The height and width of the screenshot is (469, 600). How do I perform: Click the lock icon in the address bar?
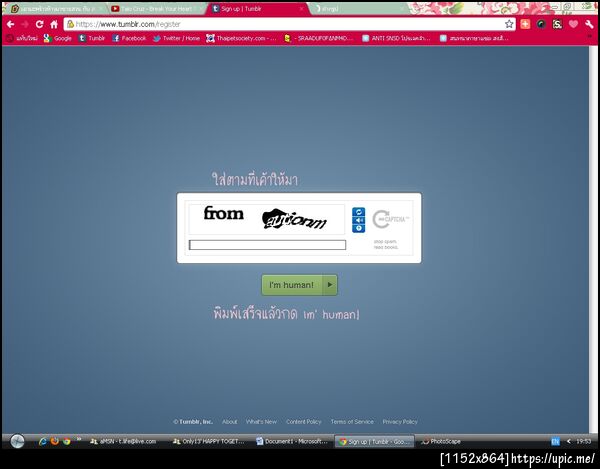(70, 24)
